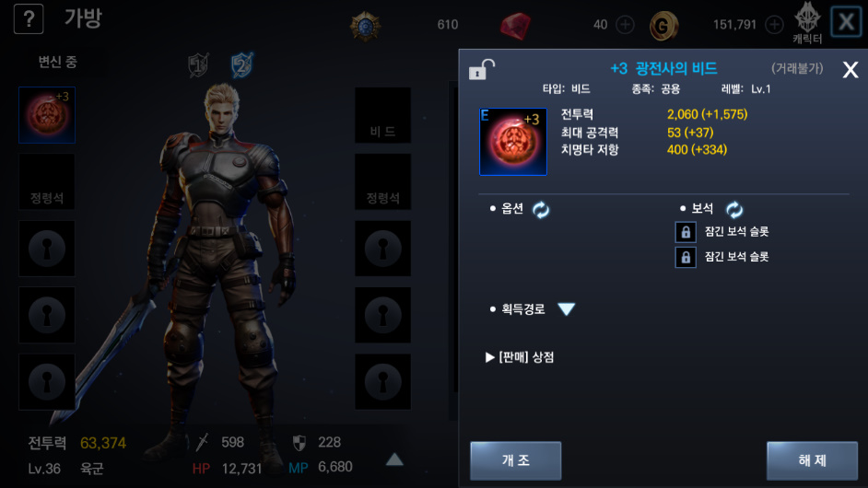Image resolution: width=868 pixels, height=488 pixels.
Task: Click the 개조 button
Action: click(x=515, y=460)
